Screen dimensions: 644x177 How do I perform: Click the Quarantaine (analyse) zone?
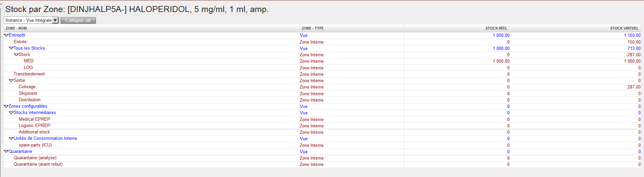35,158
